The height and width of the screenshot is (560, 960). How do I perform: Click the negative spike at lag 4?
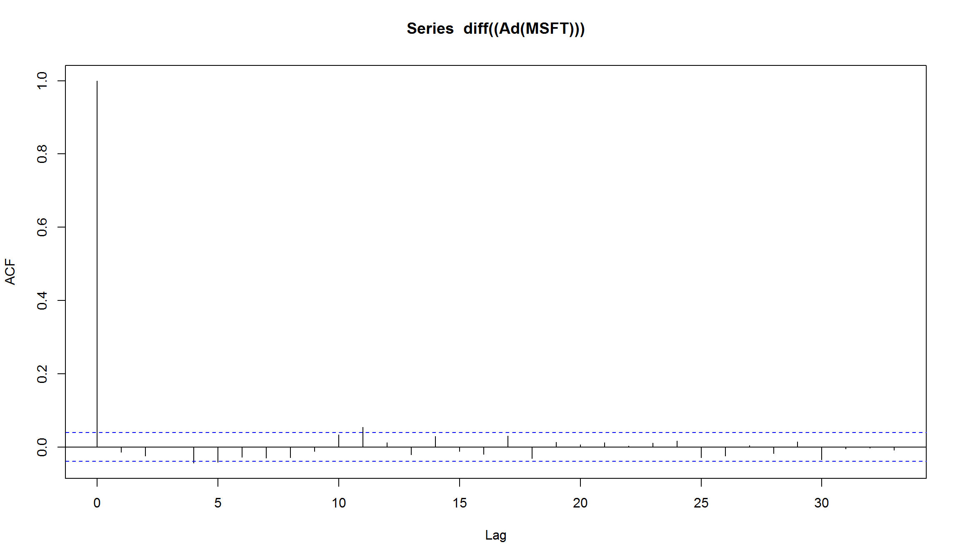(194, 455)
